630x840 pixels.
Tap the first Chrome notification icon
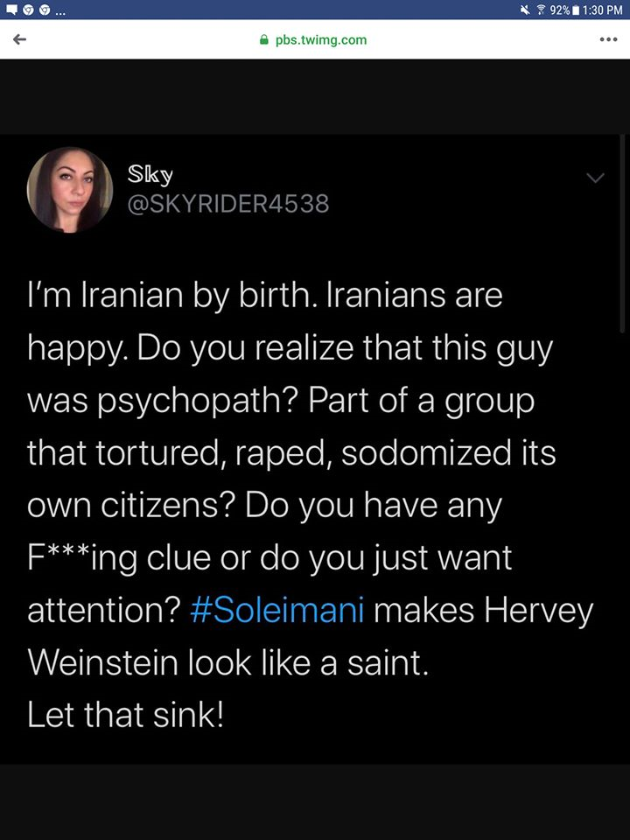[28, 9]
